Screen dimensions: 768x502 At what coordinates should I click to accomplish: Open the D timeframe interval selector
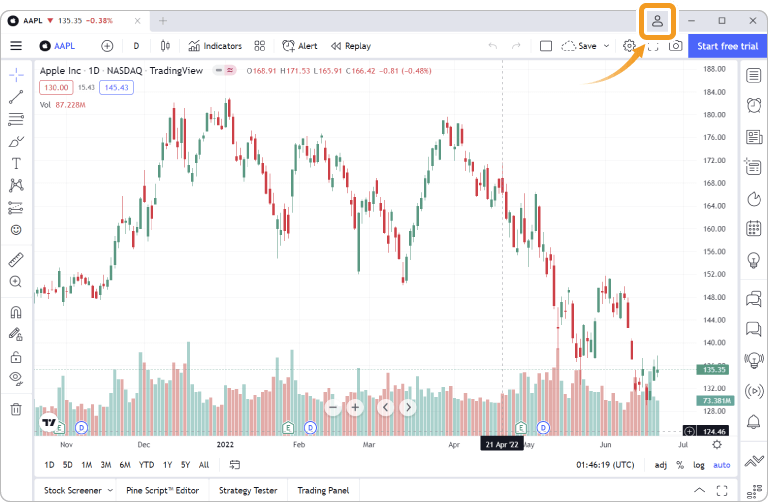coord(136,46)
